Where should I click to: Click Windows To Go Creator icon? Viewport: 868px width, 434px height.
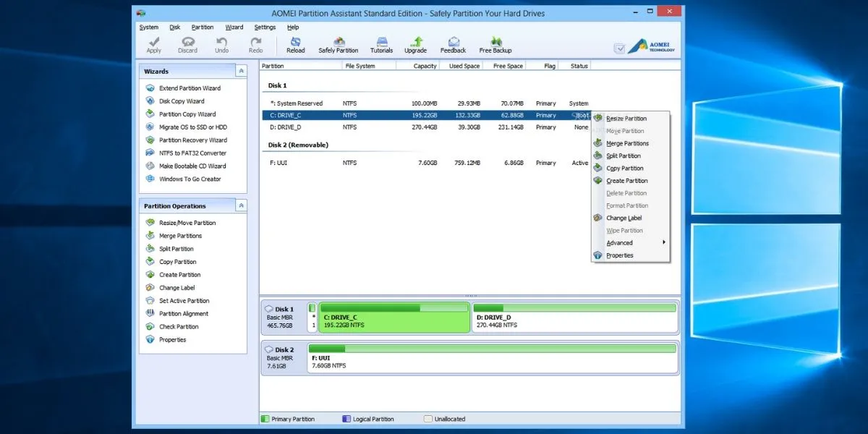click(x=150, y=179)
